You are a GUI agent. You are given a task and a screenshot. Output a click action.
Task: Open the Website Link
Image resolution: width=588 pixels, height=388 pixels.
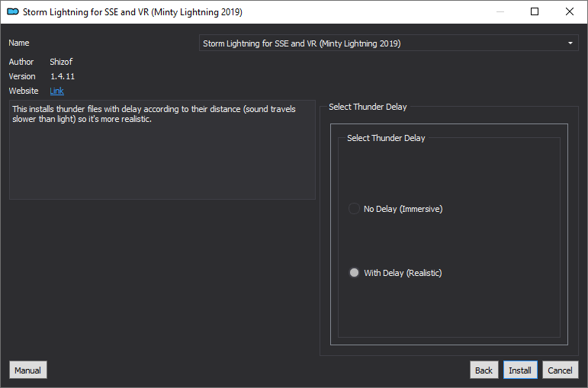coord(56,91)
